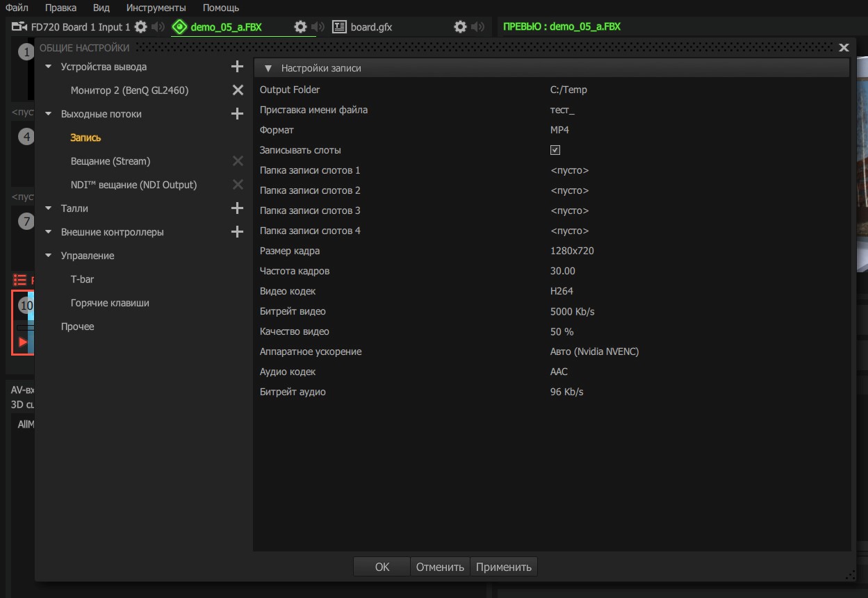This screenshot has width=868, height=598.
Task: Click the speaker icon beside board.gfx
Action: pos(477,27)
